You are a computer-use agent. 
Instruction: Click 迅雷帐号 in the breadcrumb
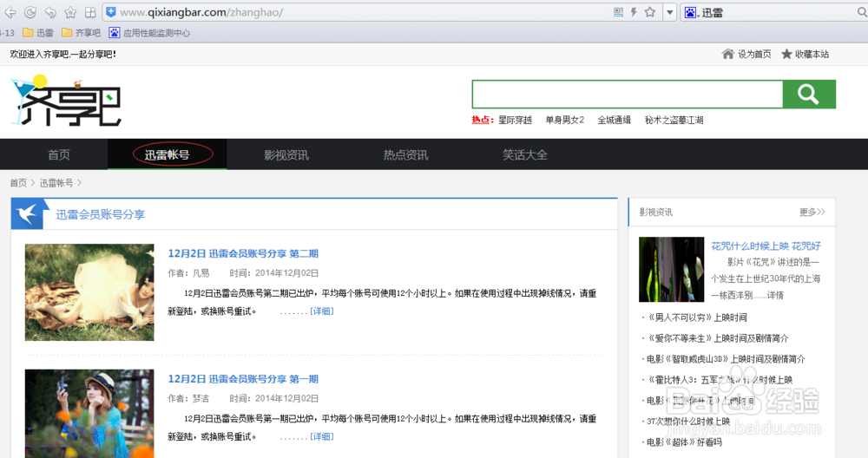(x=56, y=182)
